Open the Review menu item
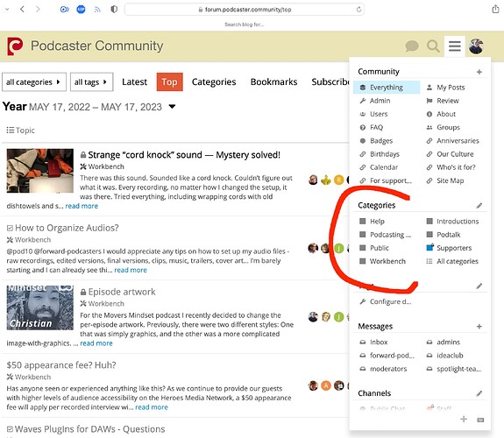This screenshot has width=504, height=438. (447, 101)
